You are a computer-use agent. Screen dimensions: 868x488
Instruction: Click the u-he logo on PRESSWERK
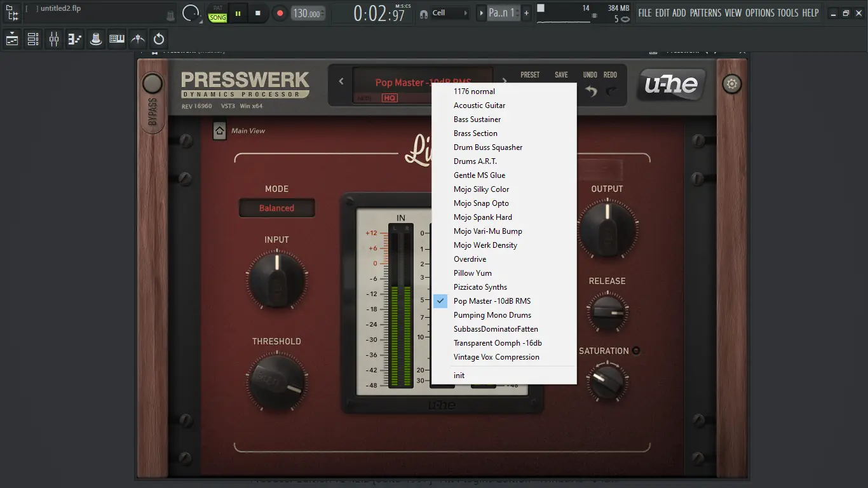pyautogui.click(x=671, y=83)
